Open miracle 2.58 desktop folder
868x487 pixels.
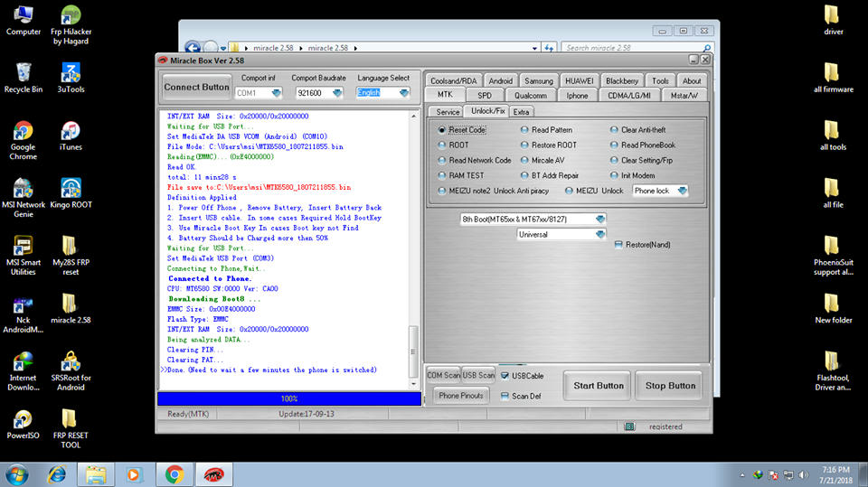click(71, 309)
